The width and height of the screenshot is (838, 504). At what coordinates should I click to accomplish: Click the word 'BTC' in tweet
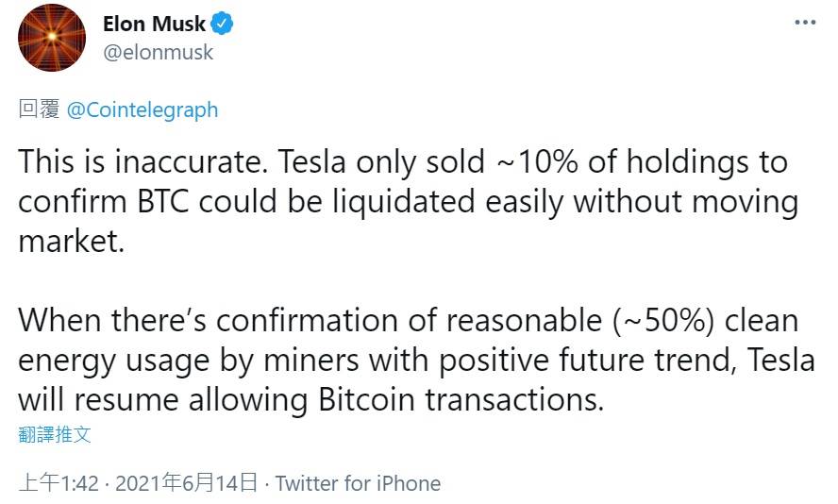tap(163, 201)
